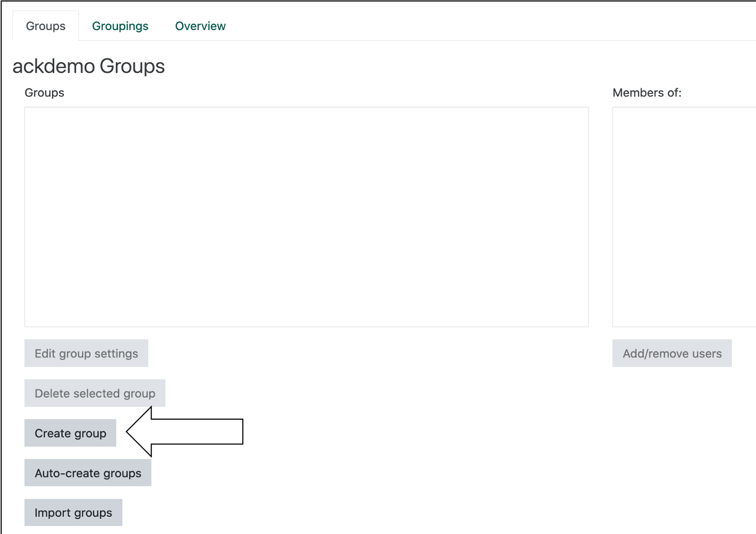This screenshot has width=756, height=534.
Task: Click the Groups label above the list
Action: pos(44,92)
